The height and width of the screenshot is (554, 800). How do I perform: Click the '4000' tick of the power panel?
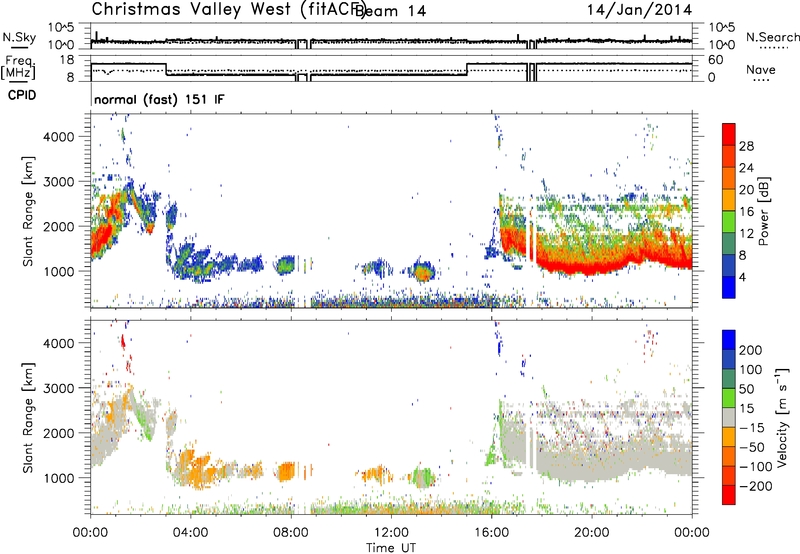(59, 137)
